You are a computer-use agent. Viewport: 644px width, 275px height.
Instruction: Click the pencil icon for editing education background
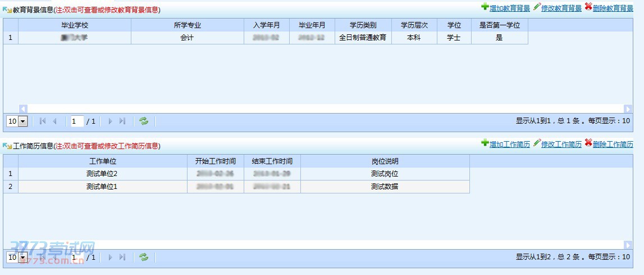click(x=537, y=7)
